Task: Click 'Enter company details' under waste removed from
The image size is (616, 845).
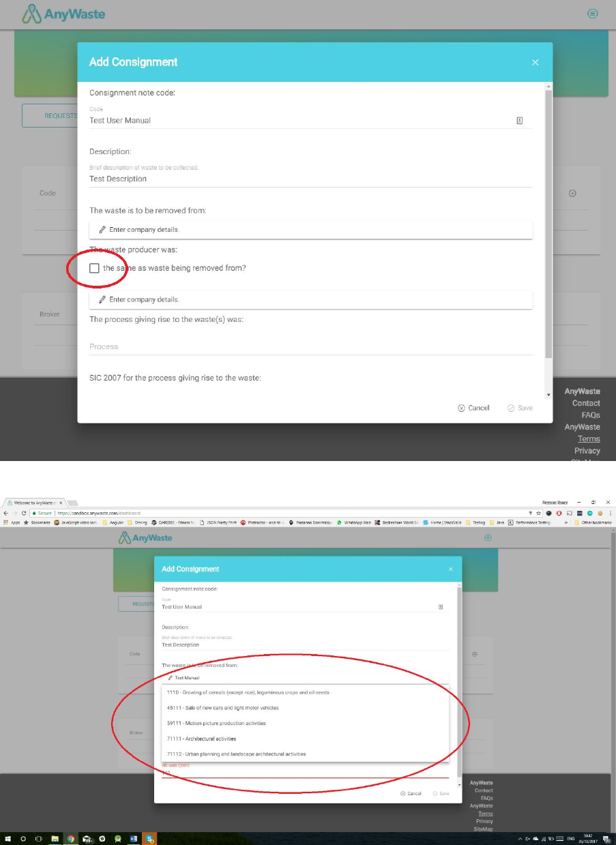Action: (x=310, y=230)
